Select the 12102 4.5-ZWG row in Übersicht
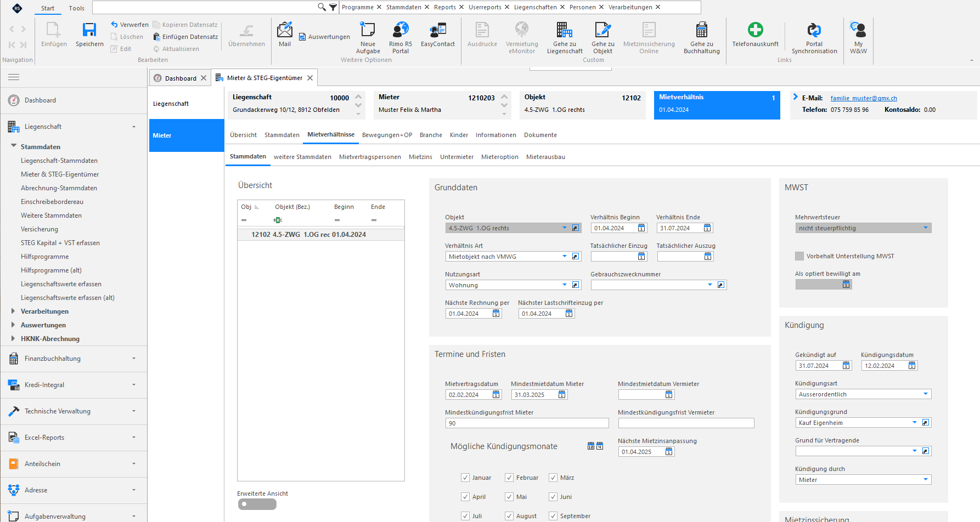The image size is (980, 522). (321, 234)
